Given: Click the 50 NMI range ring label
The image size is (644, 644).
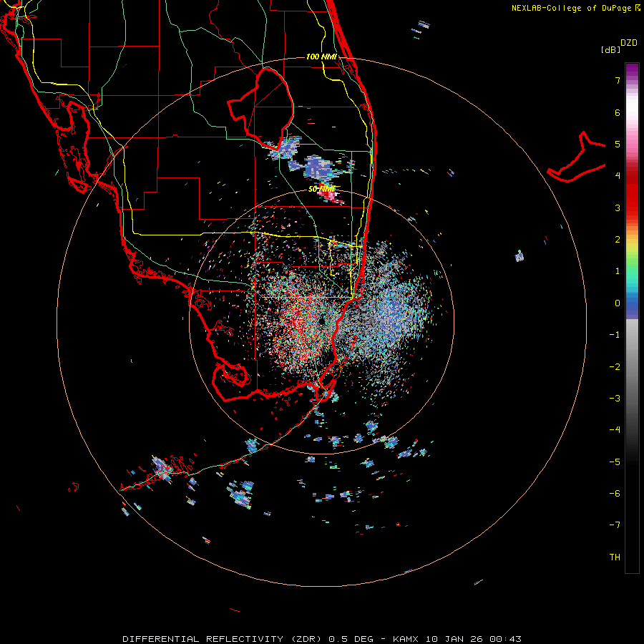Looking at the screenshot, I should (321, 189).
